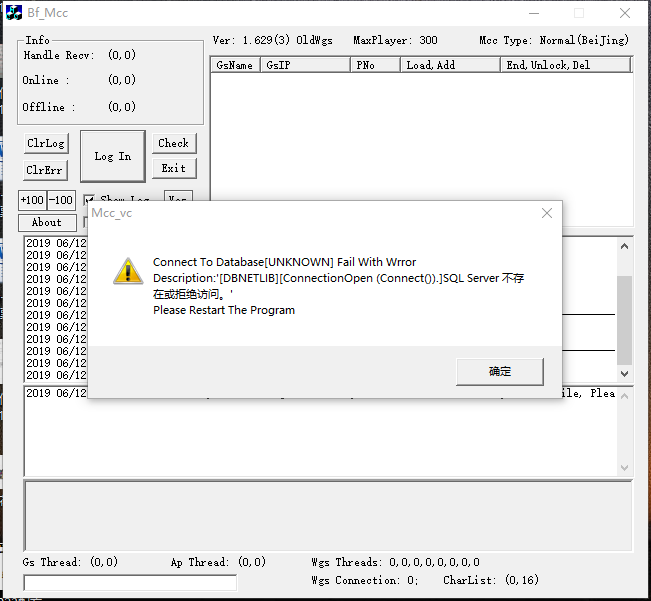
Task: Click the Exit button
Action: pyautogui.click(x=173, y=168)
